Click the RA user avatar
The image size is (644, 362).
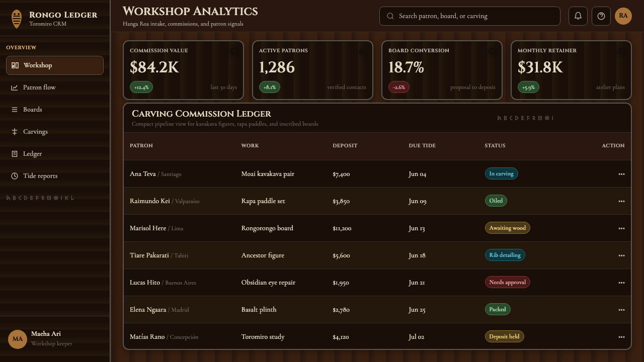click(x=623, y=16)
